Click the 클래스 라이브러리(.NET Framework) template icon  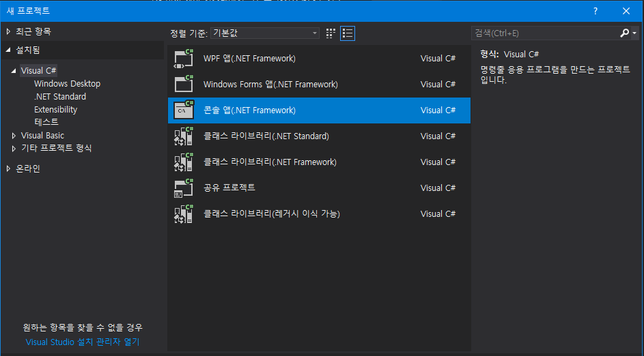(184, 162)
